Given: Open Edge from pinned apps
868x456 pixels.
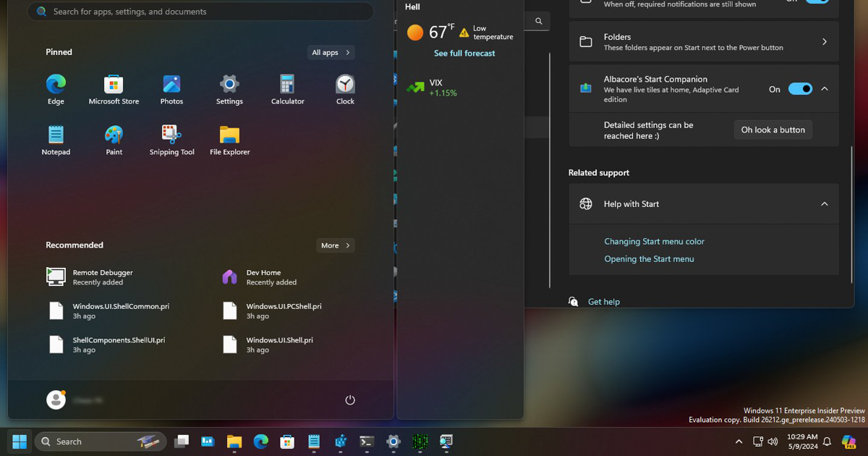Looking at the screenshot, I should (56, 90).
